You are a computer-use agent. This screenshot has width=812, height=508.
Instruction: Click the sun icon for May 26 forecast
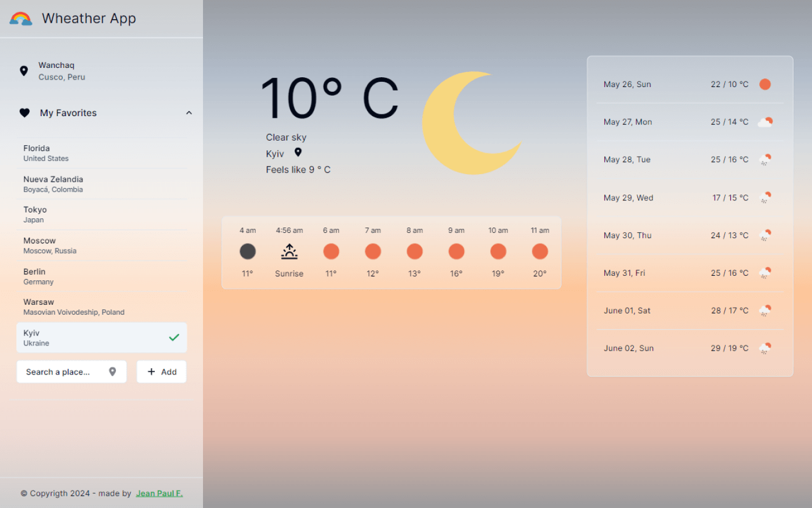pyautogui.click(x=764, y=84)
